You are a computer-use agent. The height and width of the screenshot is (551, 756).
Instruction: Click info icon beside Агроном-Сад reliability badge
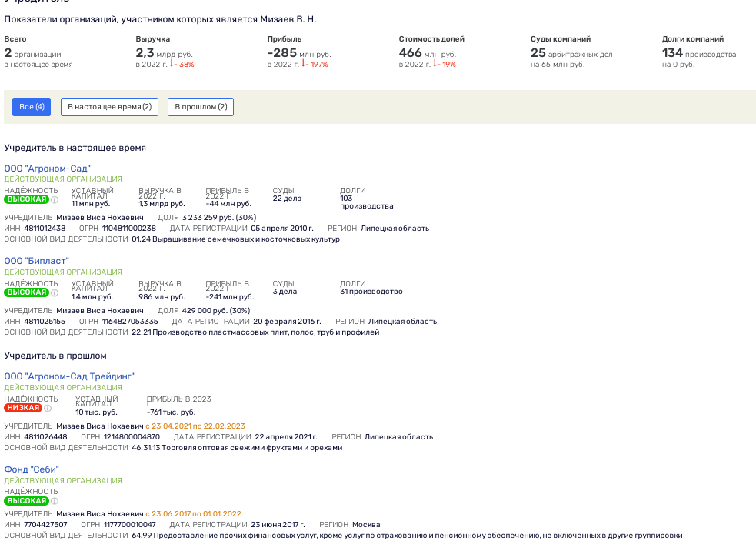[55, 200]
